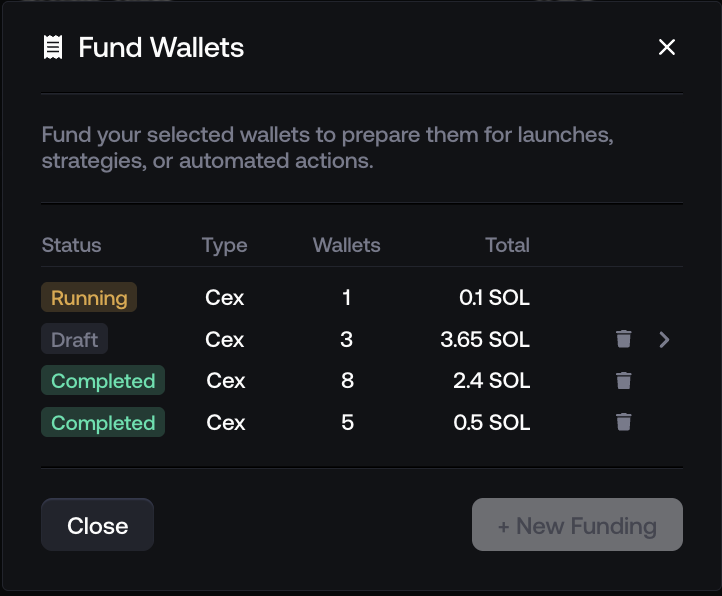Select the Completed badge for 8 wallets

(103, 381)
